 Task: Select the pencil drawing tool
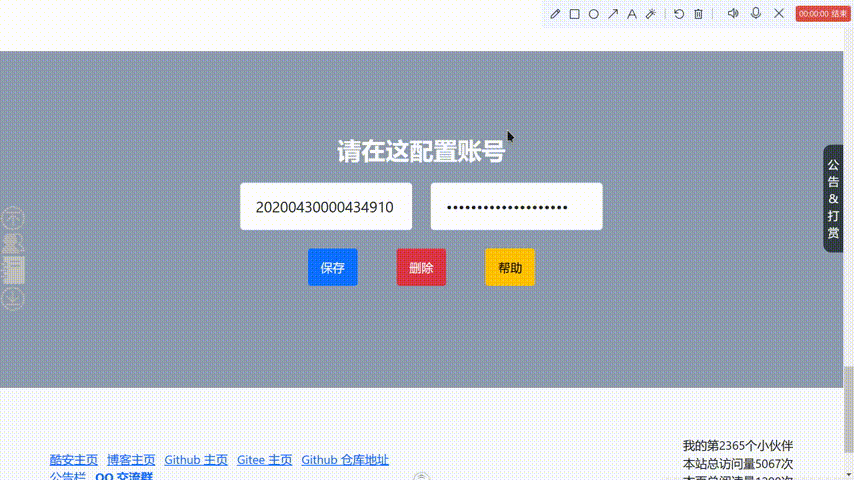pyautogui.click(x=555, y=14)
